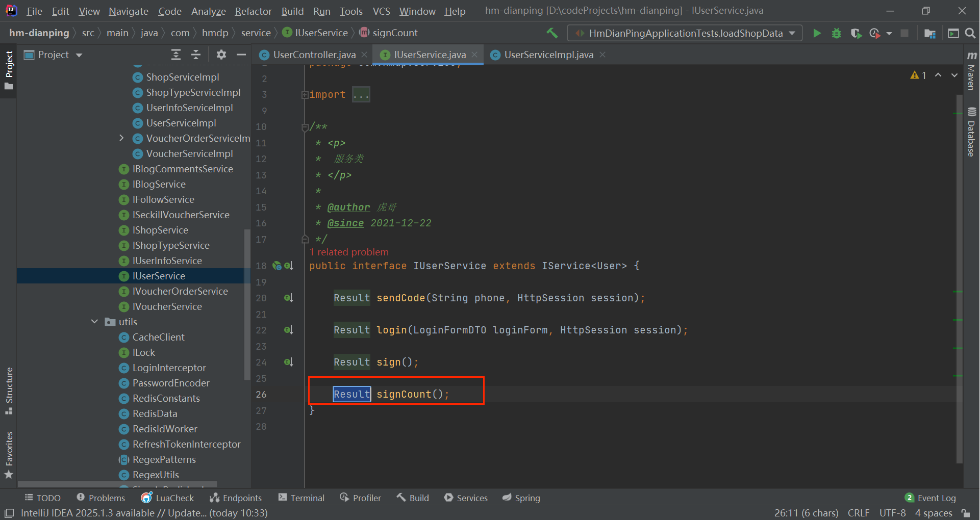Click Collapse All icon in Project panel
This screenshot has width=980, height=520.
point(196,55)
